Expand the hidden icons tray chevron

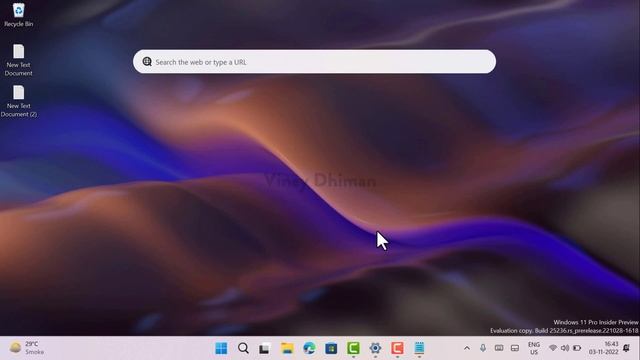pos(467,348)
